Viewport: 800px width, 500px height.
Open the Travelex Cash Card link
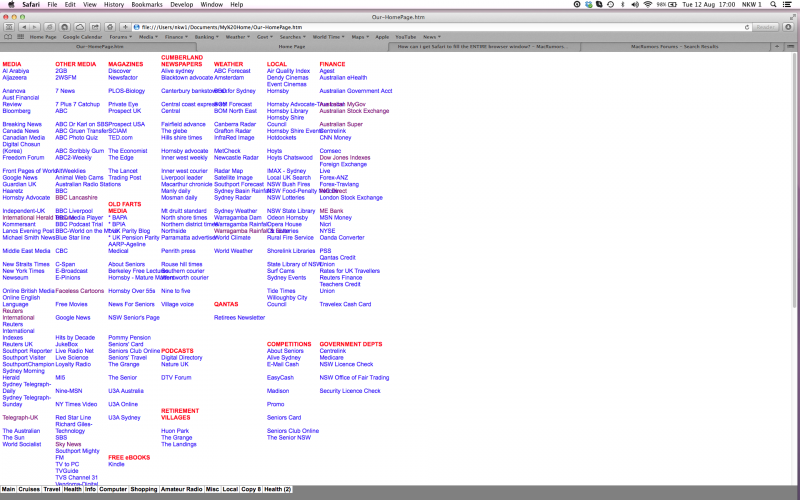tap(345, 304)
